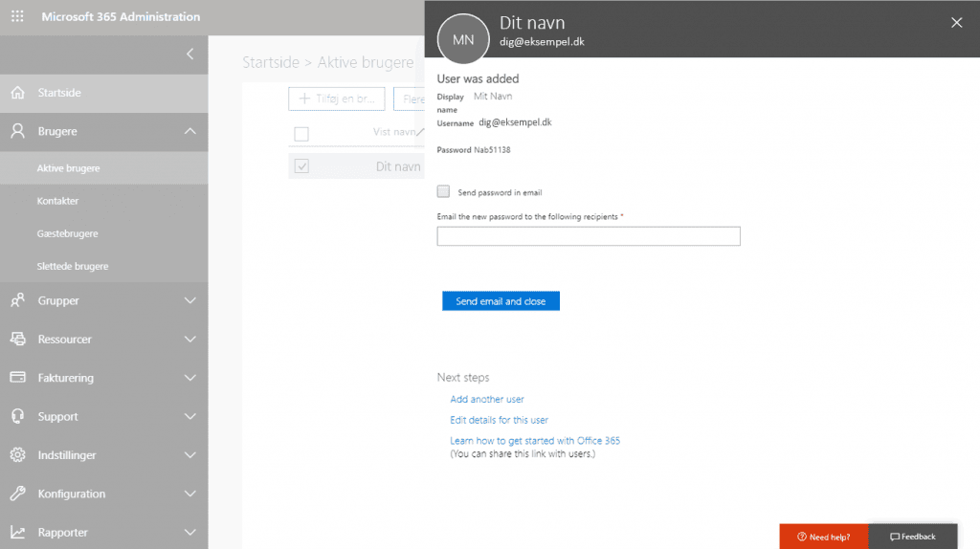Open Startside in the sidebar
This screenshot has width=980, height=549.
(x=103, y=93)
